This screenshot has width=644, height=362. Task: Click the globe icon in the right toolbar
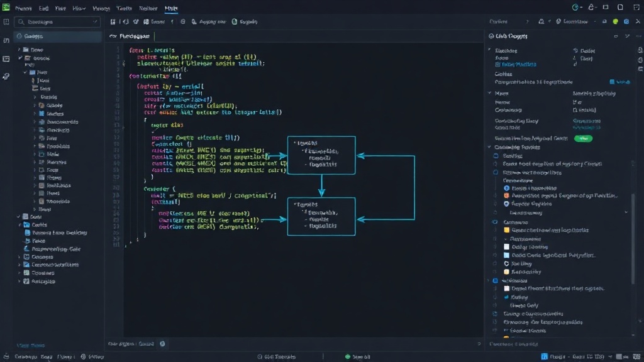(x=558, y=21)
